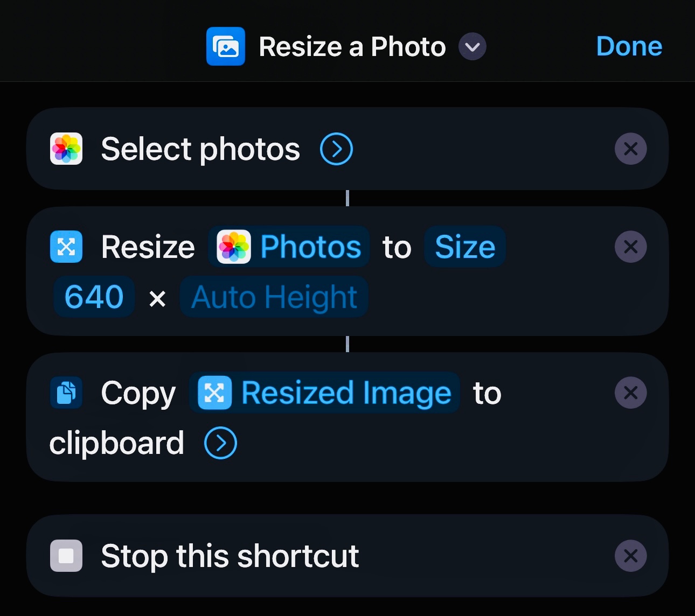
Task: Expand Copy to clipboard options arrow
Action: [x=220, y=443]
